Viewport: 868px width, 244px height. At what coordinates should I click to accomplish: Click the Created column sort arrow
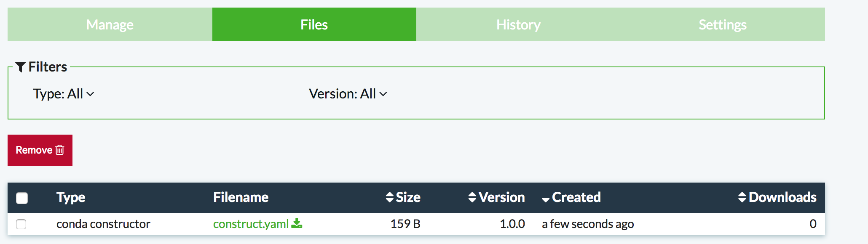tap(546, 199)
